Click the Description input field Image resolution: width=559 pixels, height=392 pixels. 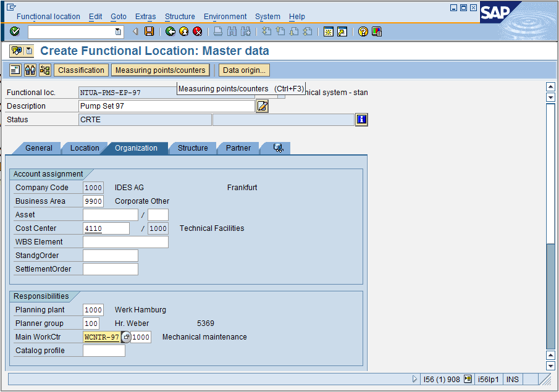tap(167, 106)
